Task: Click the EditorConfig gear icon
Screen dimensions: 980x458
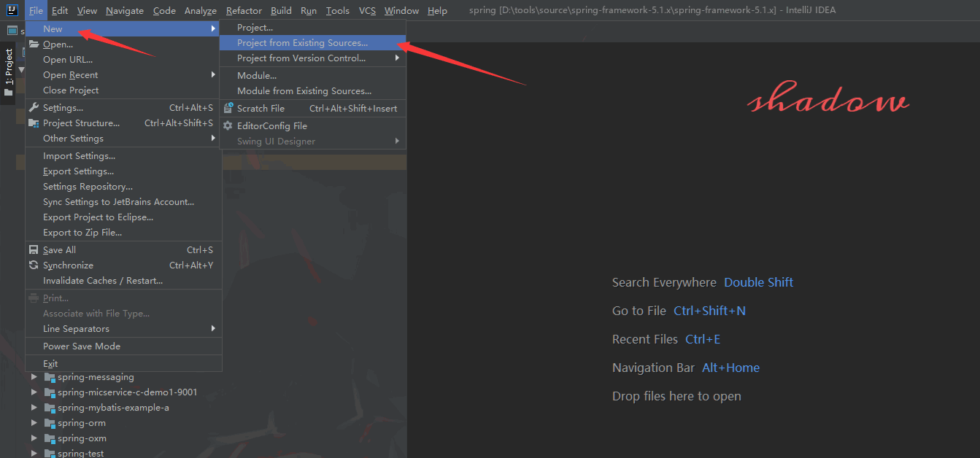Action: (228, 125)
